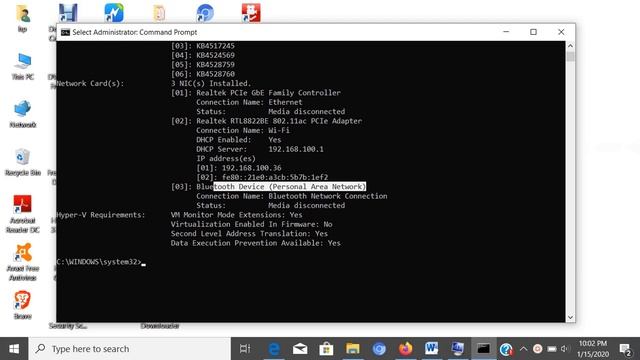
Task: Open Firefox from the taskbar
Action: coord(405,349)
